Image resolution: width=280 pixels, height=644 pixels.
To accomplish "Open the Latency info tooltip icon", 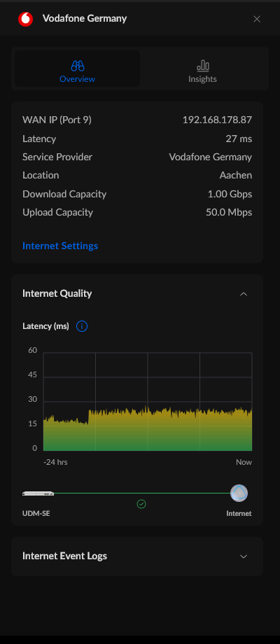I will coord(82,326).
